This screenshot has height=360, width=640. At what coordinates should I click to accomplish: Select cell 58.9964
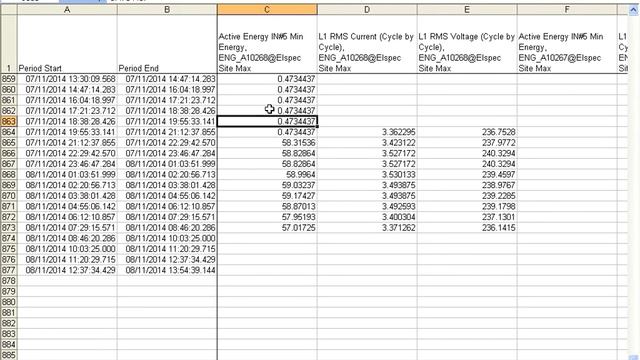coord(267,174)
